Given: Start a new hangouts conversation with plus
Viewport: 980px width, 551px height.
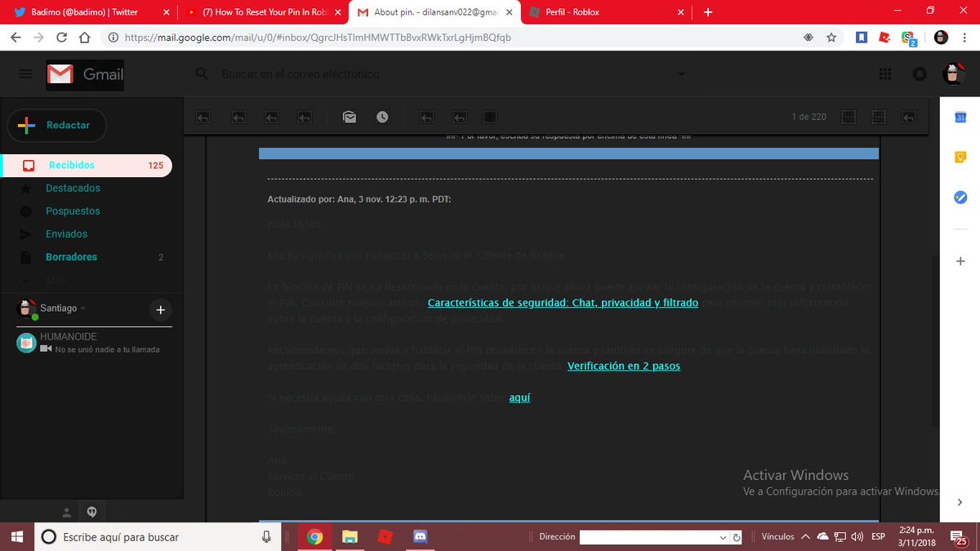Looking at the screenshot, I should click(x=160, y=309).
